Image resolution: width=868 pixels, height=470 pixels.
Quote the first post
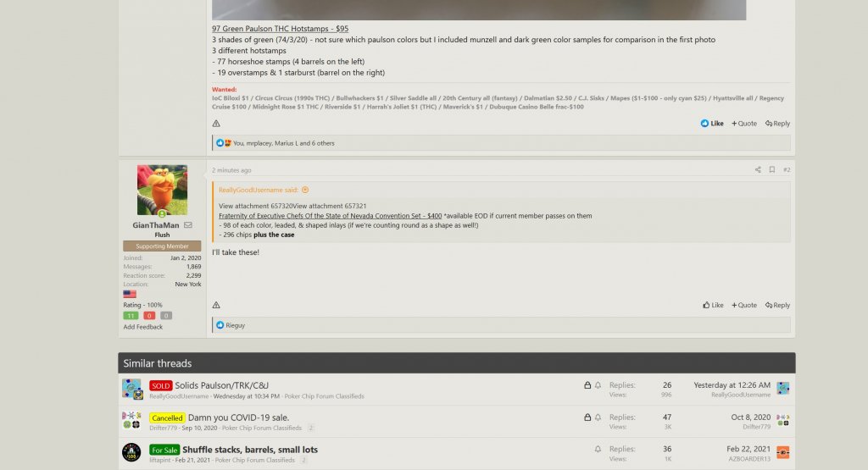coord(744,124)
